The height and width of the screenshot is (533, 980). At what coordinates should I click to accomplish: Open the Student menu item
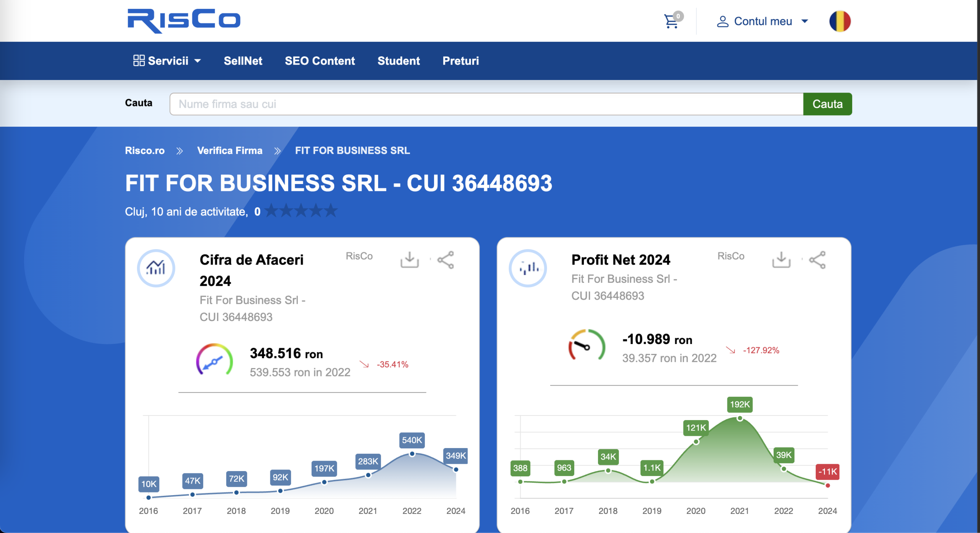point(399,61)
